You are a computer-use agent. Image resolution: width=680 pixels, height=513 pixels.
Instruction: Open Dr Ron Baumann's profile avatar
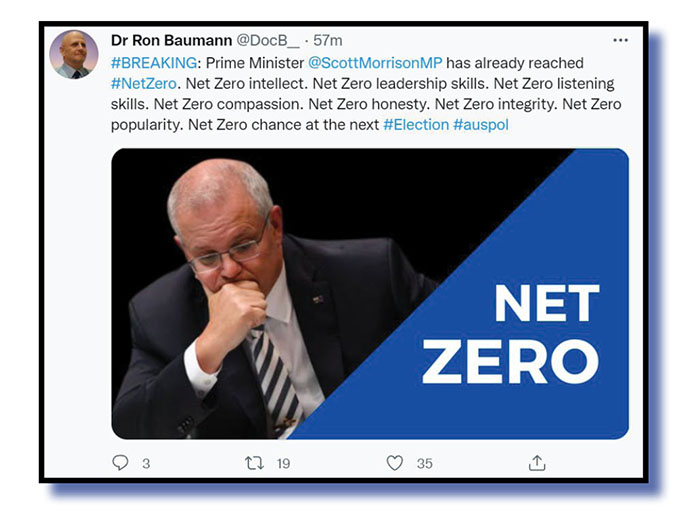click(74, 54)
